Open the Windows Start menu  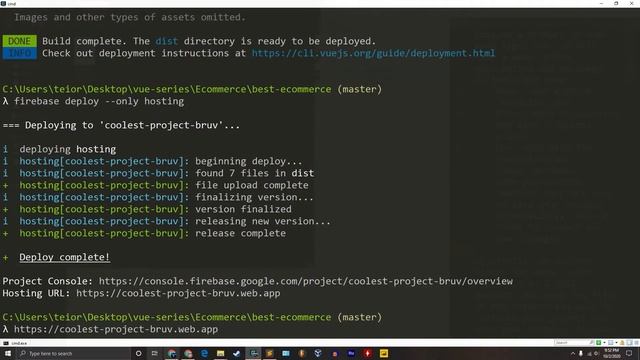(x=7, y=353)
